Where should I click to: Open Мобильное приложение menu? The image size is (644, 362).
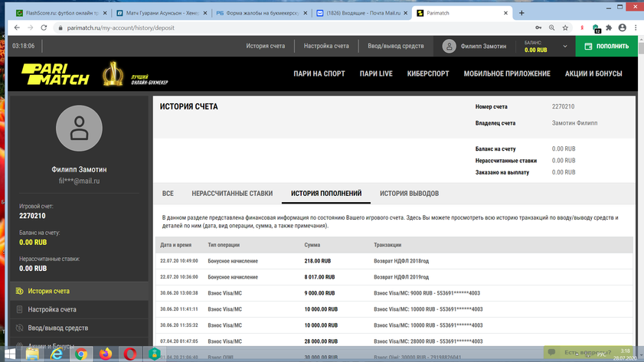[x=507, y=74]
